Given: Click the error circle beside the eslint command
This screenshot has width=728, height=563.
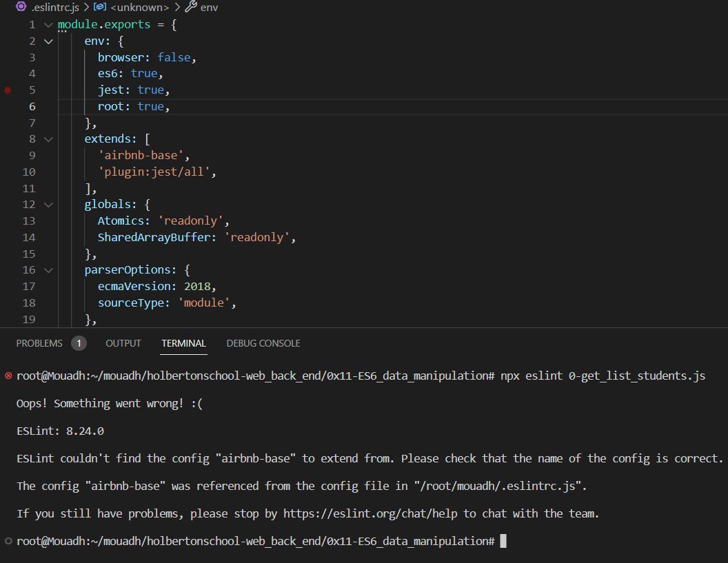Looking at the screenshot, I should tap(7, 376).
